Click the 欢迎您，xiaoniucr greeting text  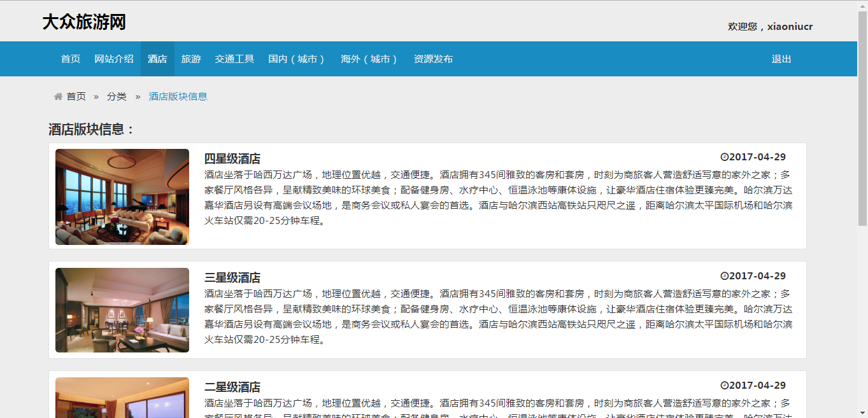(771, 27)
